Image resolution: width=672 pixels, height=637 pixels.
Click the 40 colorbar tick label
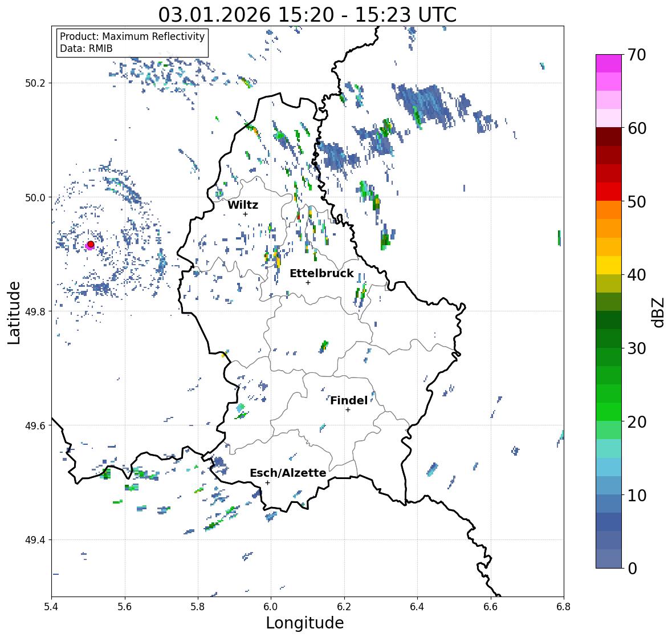tap(637, 275)
